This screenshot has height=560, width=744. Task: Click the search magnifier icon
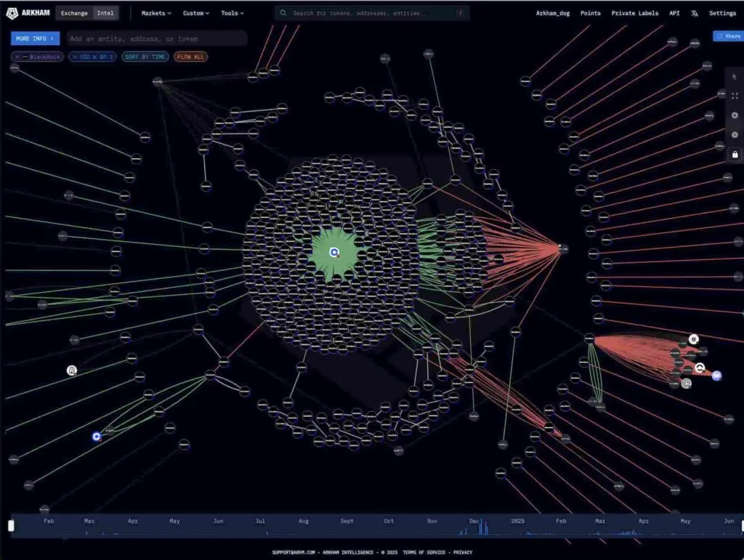click(285, 13)
